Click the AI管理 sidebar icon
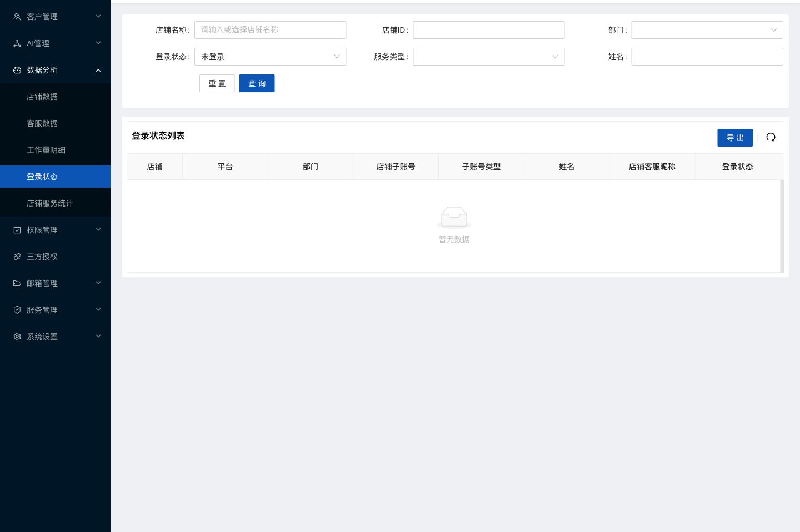 [17, 43]
